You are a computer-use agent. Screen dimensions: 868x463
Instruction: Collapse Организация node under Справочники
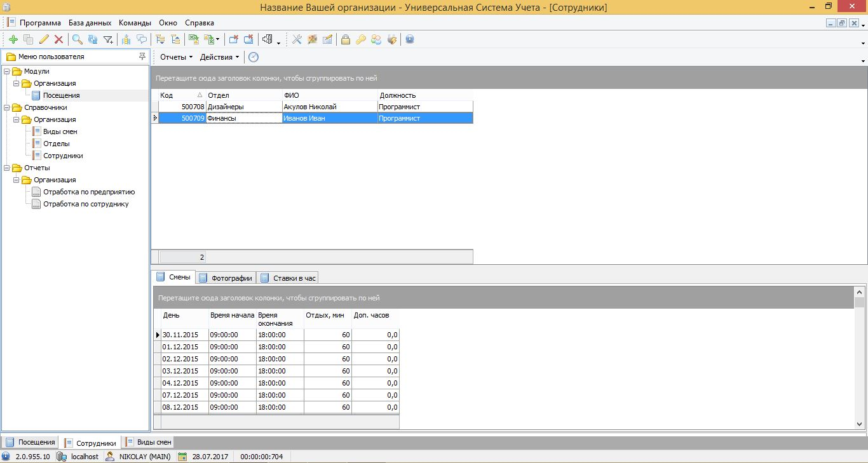pyautogui.click(x=17, y=119)
